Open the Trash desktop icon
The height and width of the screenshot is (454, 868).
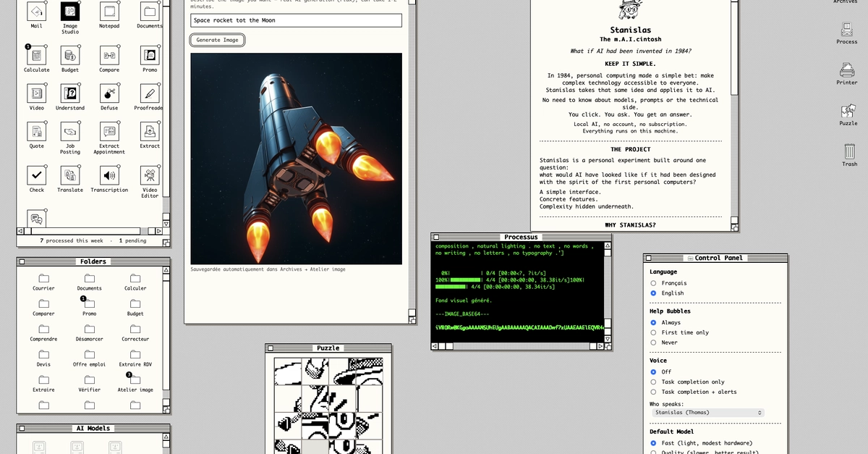coord(849,151)
